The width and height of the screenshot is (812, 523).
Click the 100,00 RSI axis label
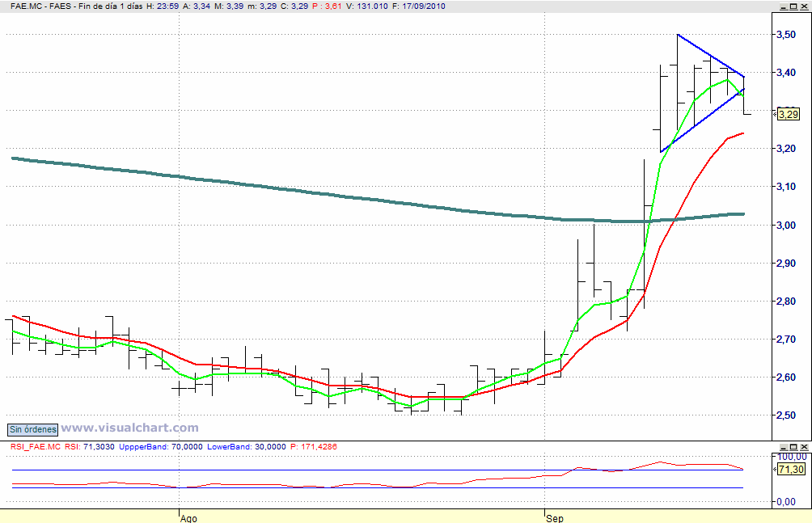791,457
